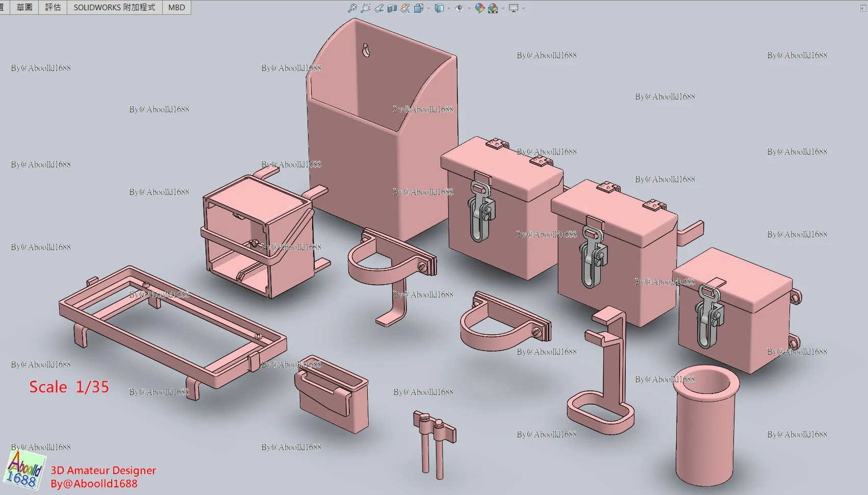Toggle the Hide/Show Items eye icon
This screenshot has width=868, height=495.
(x=459, y=8)
